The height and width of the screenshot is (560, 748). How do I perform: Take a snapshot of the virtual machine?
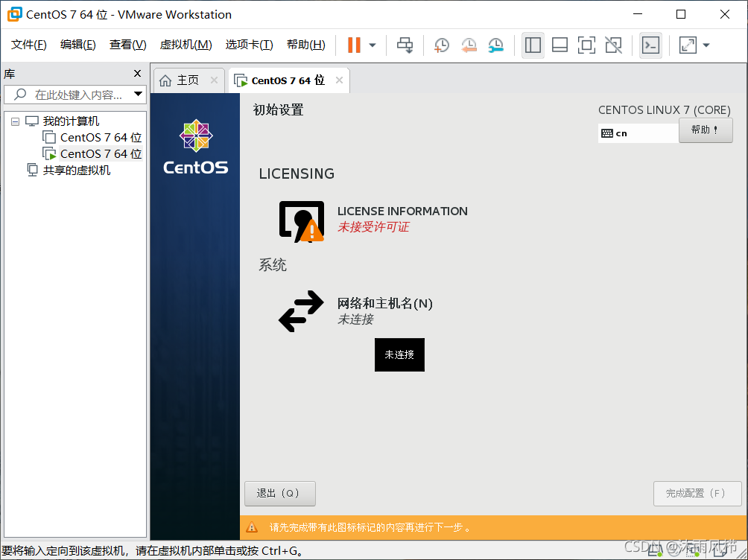[x=441, y=45]
